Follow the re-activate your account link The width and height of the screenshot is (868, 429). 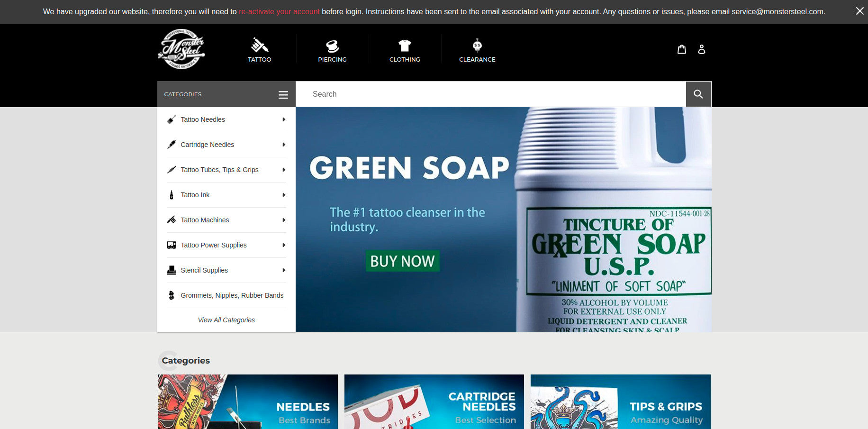[279, 12]
